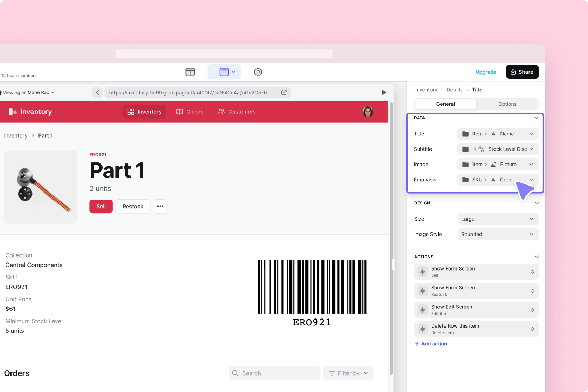This screenshot has width=588, height=392.
Task: Open the data table editor icon
Action: pyautogui.click(x=190, y=72)
